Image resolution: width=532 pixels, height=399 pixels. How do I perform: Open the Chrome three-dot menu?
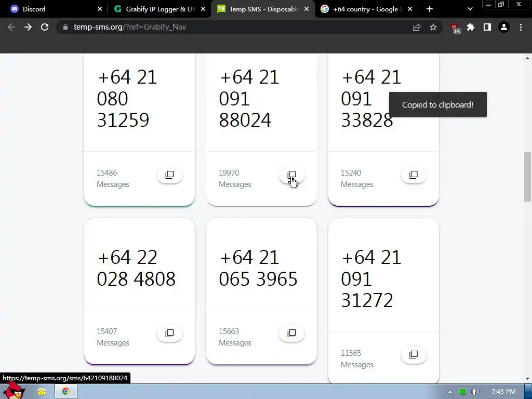pos(521,27)
